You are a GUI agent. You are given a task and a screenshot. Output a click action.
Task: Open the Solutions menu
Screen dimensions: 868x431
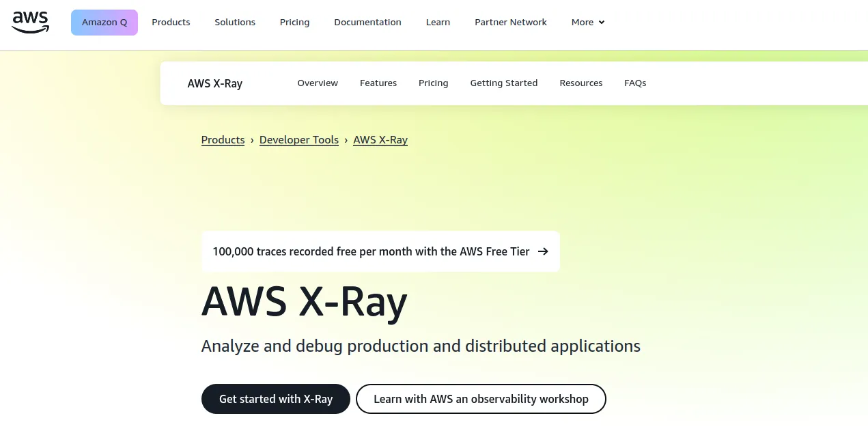point(235,23)
